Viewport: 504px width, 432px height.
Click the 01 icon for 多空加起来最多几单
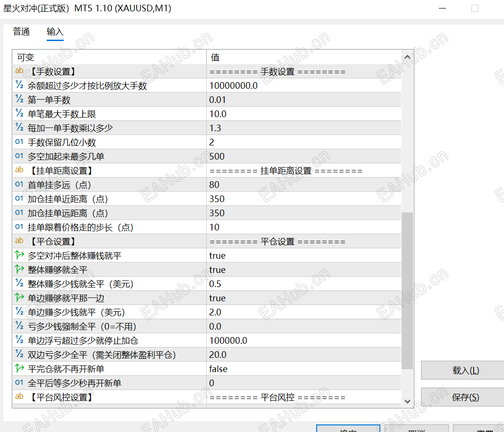19,156
